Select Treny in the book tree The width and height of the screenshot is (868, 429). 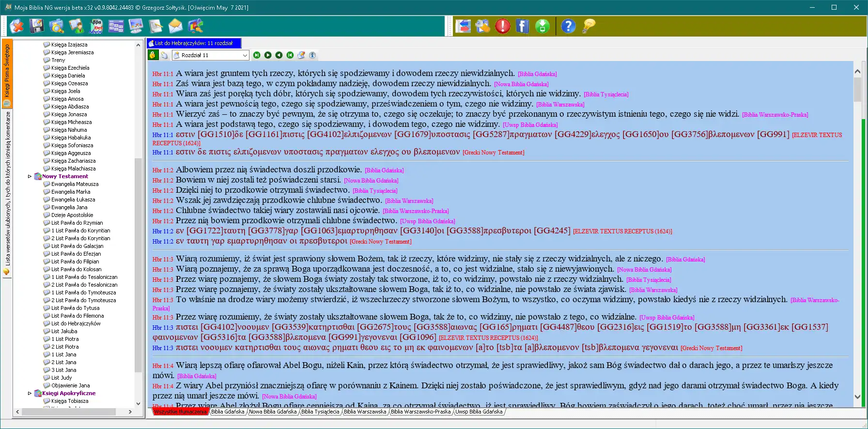pyautogui.click(x=58, y=60)
